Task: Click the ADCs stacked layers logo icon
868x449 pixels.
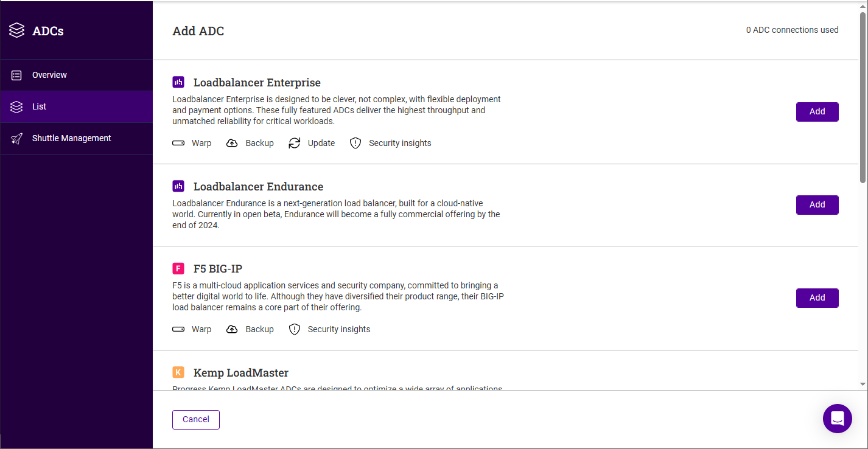Action: click(x=17, y=30)
